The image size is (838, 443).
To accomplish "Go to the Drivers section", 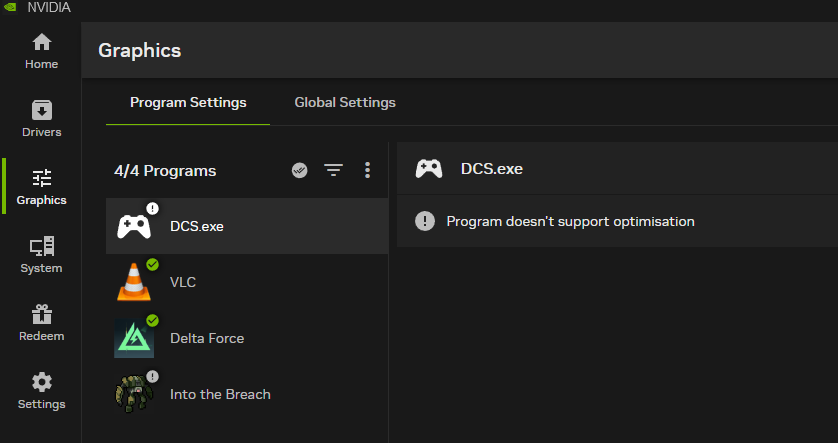I will click(x=41, y=119).
